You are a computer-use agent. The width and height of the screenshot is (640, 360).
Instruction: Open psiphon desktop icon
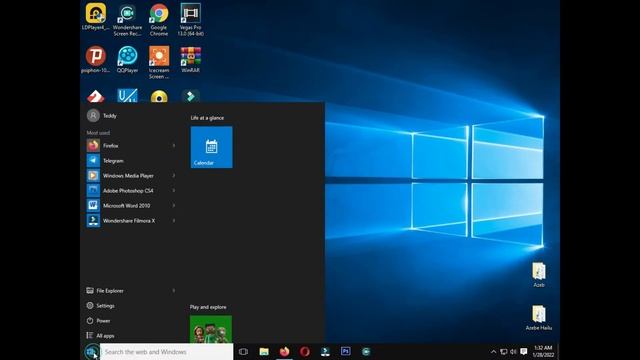pos(96,59)
